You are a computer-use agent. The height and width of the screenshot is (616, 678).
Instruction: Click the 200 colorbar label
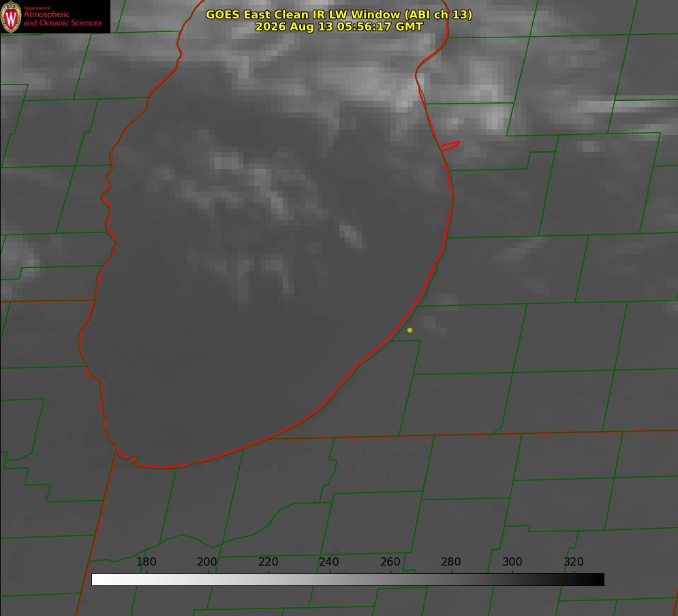pos(206,561)
